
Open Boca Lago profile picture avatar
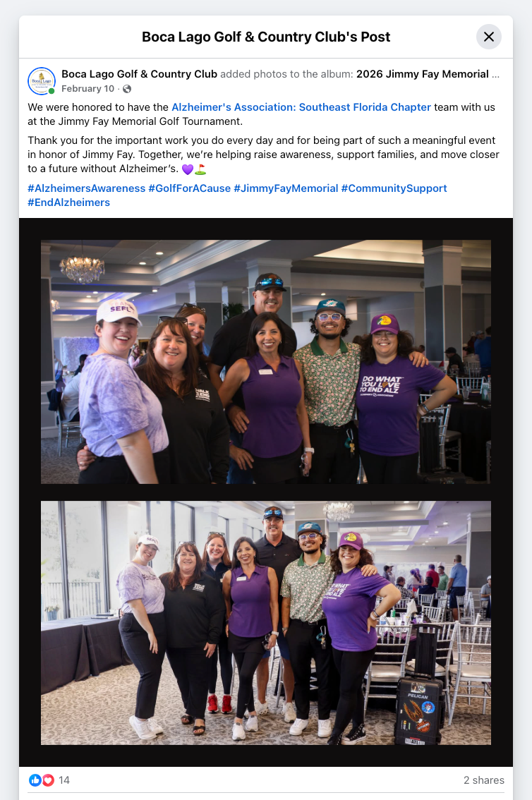42,81
